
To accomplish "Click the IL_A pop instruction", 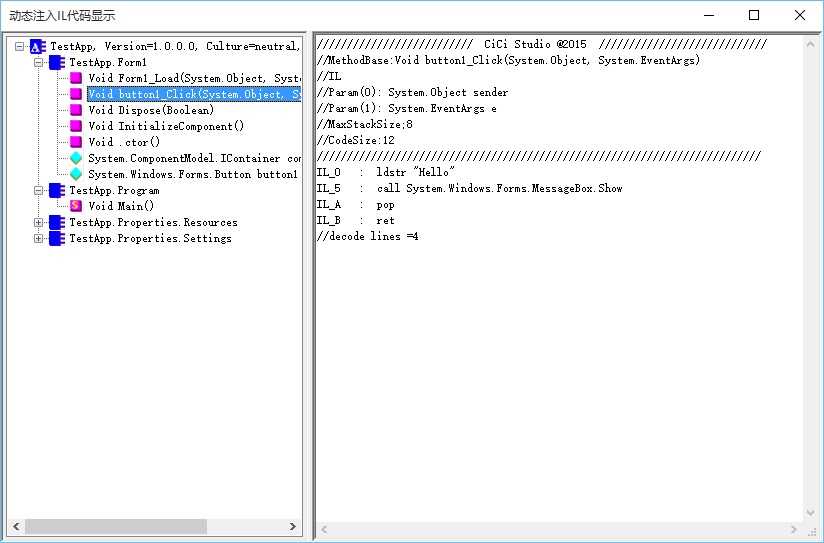I will point(356,204).
